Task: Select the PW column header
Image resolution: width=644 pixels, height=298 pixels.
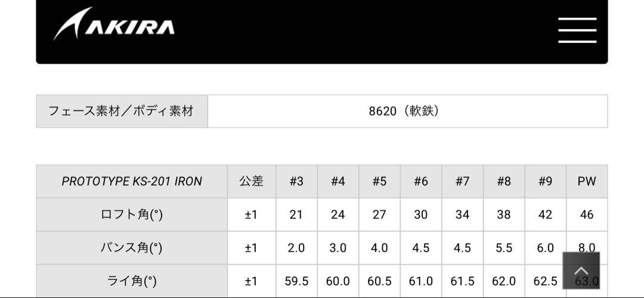Action: [x=587, y=181]
